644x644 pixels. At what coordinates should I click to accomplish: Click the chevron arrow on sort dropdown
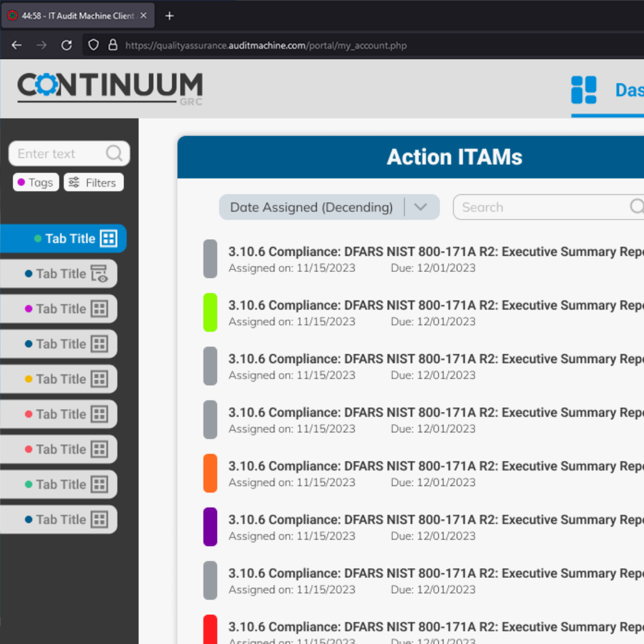421,208
